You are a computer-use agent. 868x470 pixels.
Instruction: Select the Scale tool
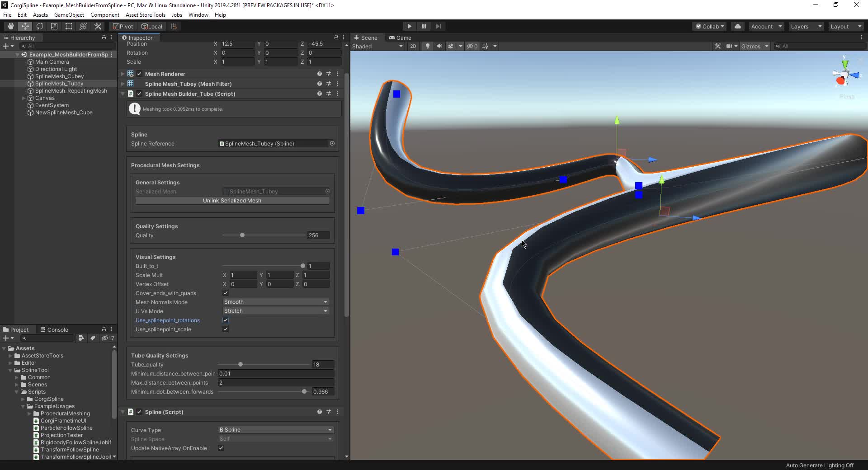(54, 26)
